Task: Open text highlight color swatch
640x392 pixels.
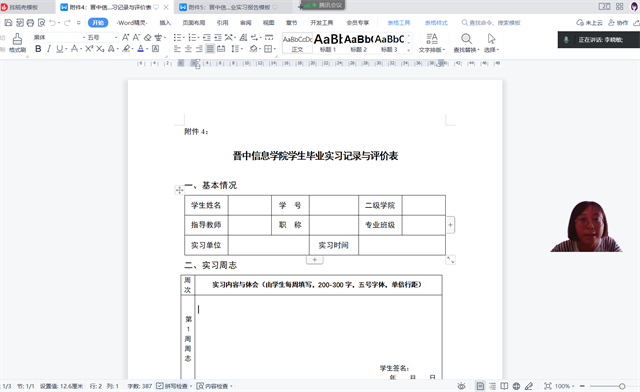Action: pyautogui.click(x=126, y=49)
